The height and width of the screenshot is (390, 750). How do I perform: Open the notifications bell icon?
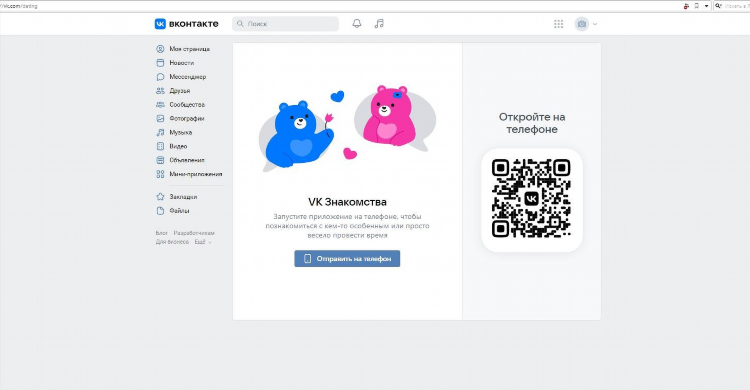pos(357,23)
